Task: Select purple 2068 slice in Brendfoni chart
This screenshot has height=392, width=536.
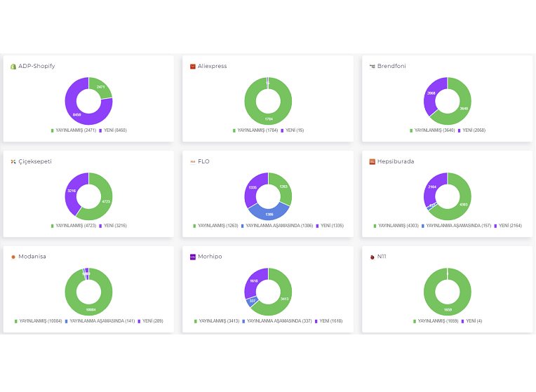Action: (431, 93)
